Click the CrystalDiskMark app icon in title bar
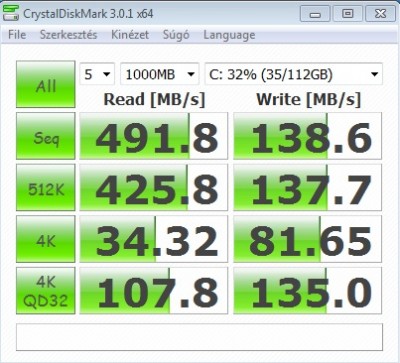400x363 pixels. 10,14
